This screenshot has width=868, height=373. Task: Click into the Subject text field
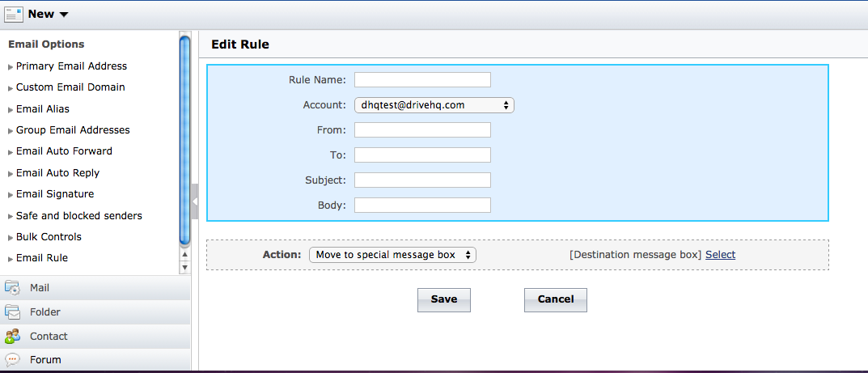[x=422, y=180]
